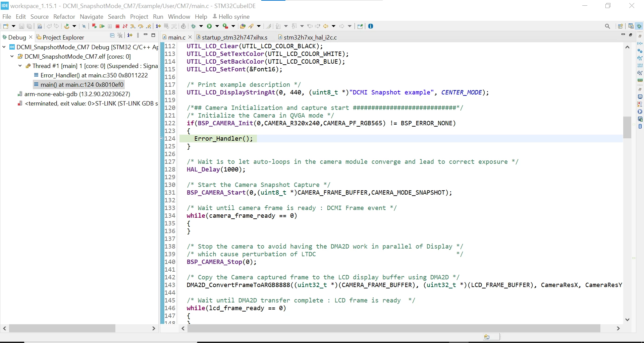Open the Debug launch dropdown arrow
The height and width of the screenshot is (343, 644).
[x=201, y=26]
